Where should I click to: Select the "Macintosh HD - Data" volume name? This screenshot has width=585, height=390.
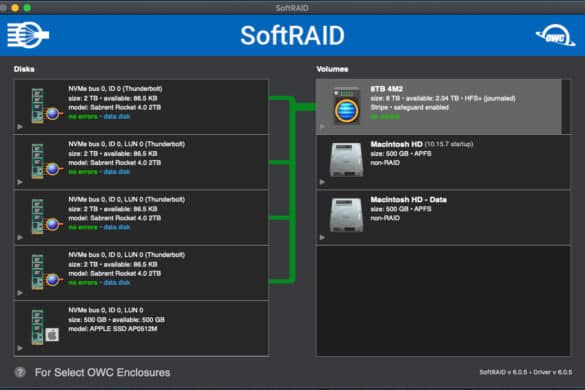[409, 200]
